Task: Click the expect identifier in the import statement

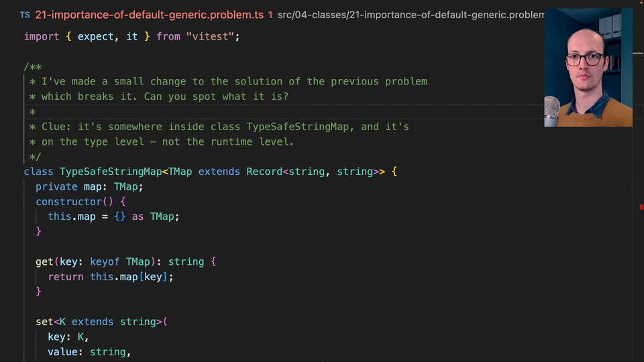Action: 95,36
